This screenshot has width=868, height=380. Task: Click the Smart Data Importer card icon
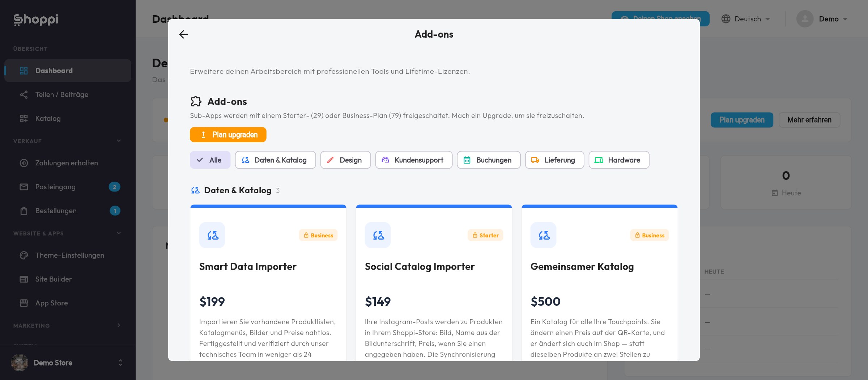(212, 235)
